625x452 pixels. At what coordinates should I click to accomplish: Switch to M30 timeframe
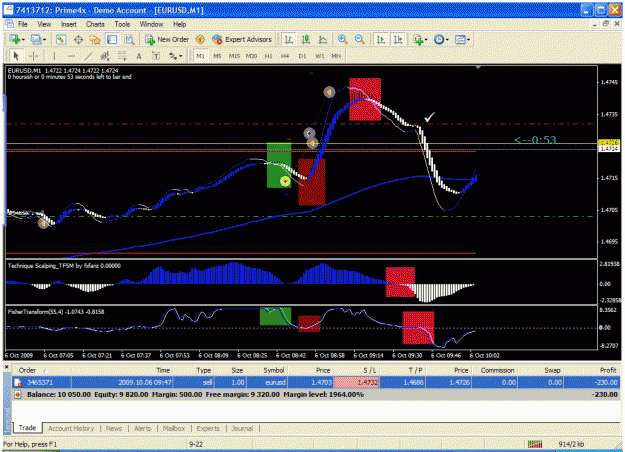click(252, 56)
